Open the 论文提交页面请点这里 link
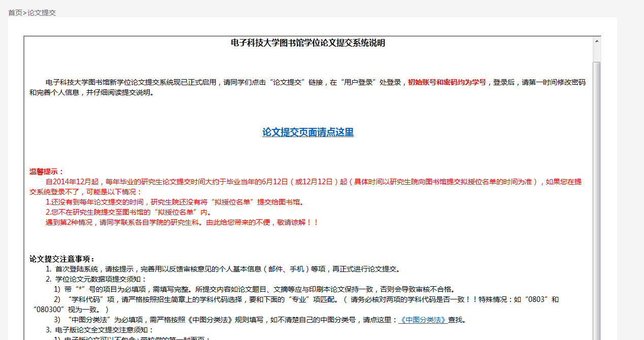 [x=308, y=132]
